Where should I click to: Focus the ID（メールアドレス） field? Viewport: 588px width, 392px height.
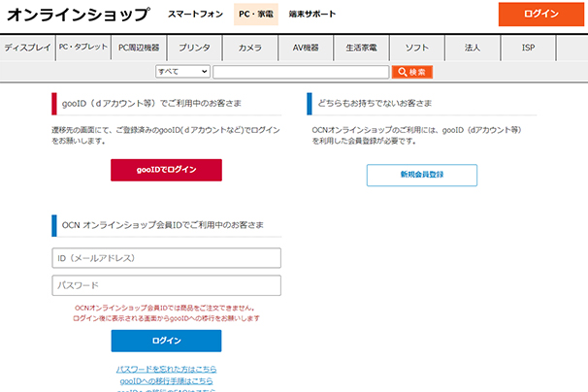167,258
